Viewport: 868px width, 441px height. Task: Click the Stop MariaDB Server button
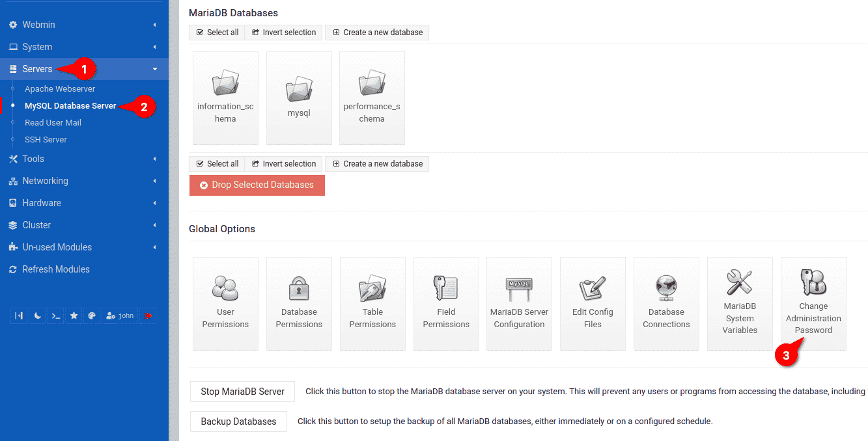[x=243, y=392]
